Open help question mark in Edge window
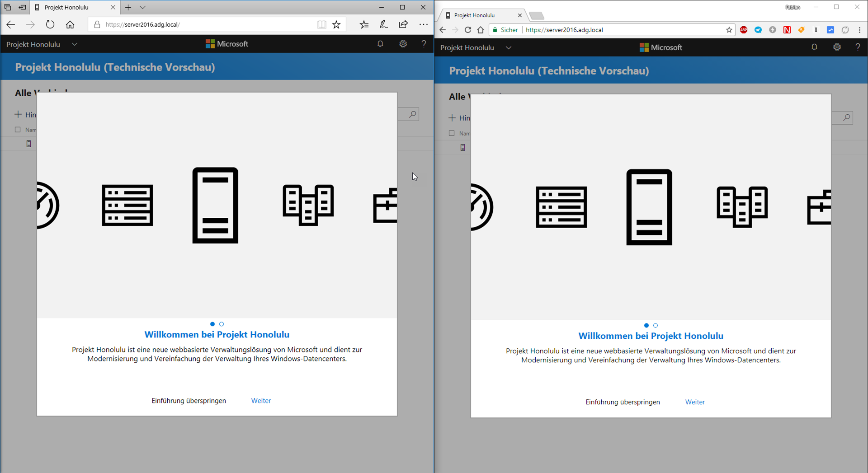The height and width of the screenshot is (473, 868). 424,44
